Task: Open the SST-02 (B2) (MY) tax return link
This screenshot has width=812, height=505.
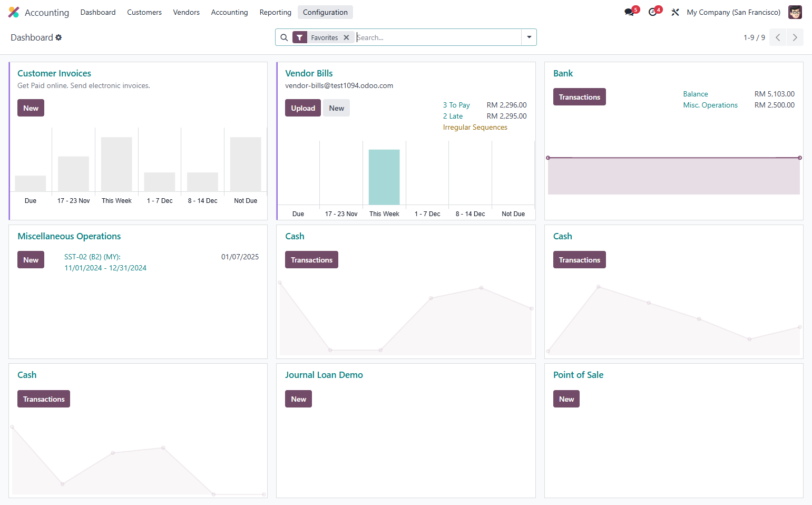Action: [x=105, y=263]
